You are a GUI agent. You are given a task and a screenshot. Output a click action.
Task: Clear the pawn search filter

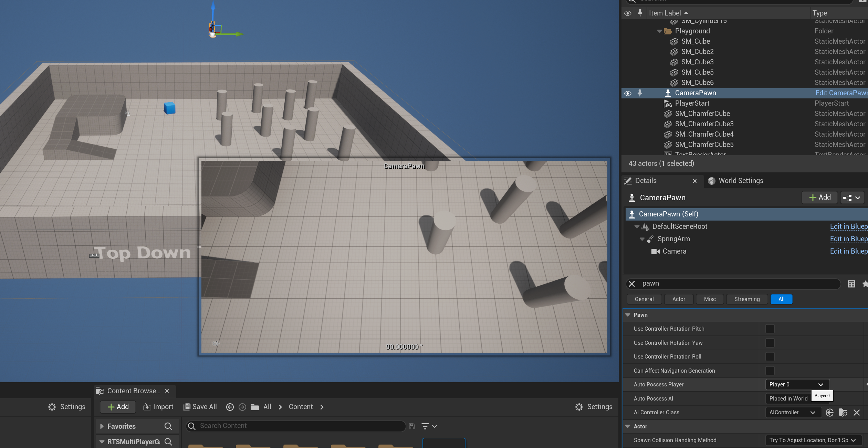click(632, 284)
